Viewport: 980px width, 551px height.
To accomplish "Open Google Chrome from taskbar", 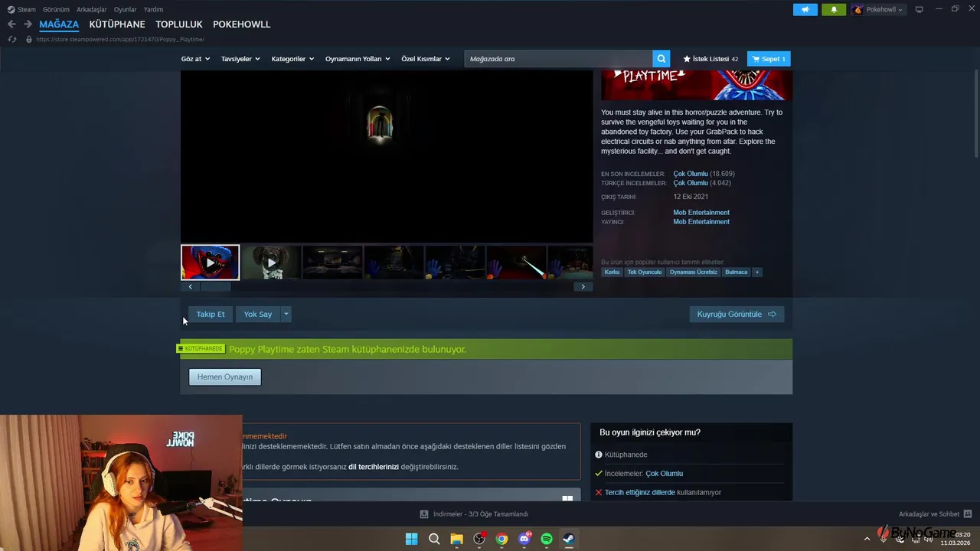I will pyautogui.click(x=501, y=539).
